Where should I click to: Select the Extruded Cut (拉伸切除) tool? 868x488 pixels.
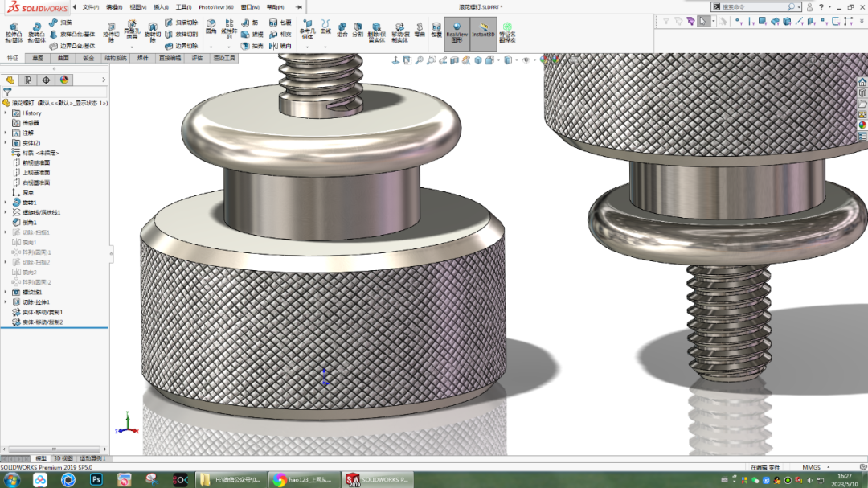tap(111, 32)
